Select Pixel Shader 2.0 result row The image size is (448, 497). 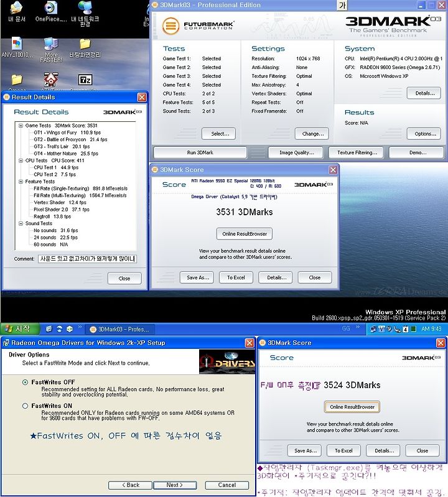click(62, 209)
